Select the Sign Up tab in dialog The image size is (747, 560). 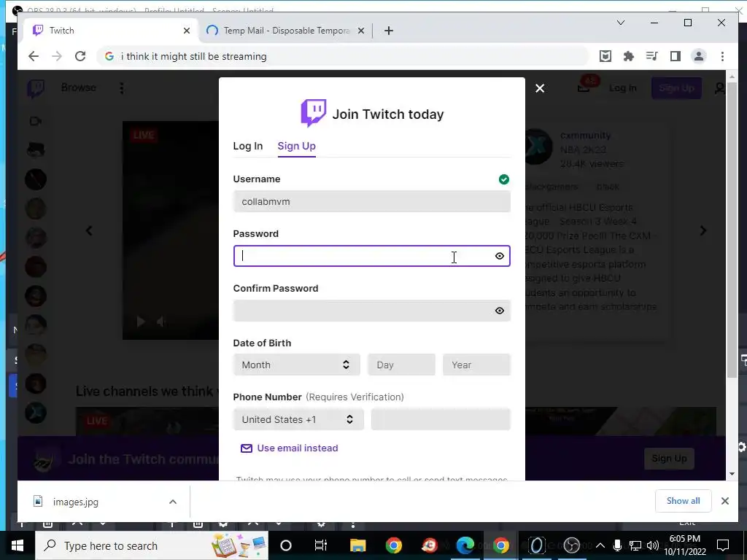296,146
